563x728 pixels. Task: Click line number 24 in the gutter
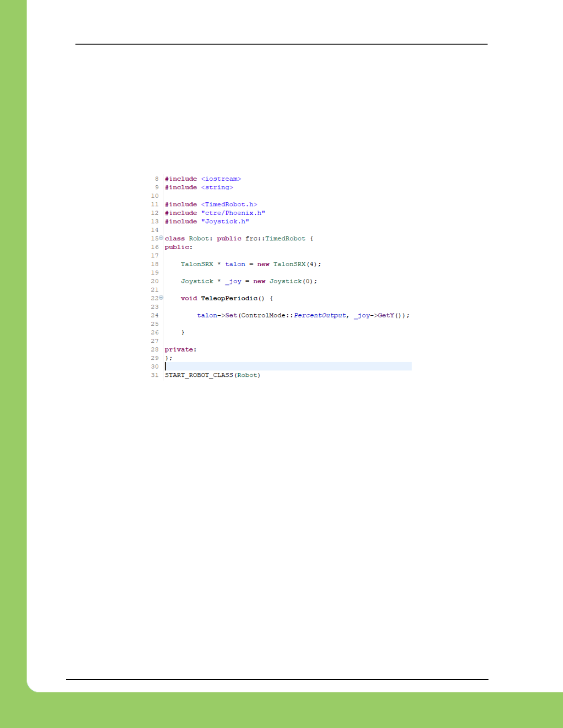[155, 315]
